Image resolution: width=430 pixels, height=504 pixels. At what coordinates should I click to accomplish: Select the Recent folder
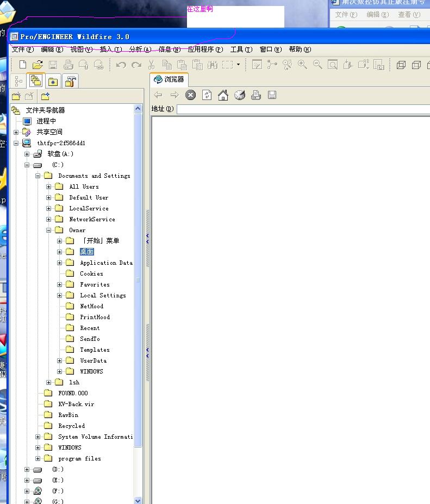click(90, 328)
